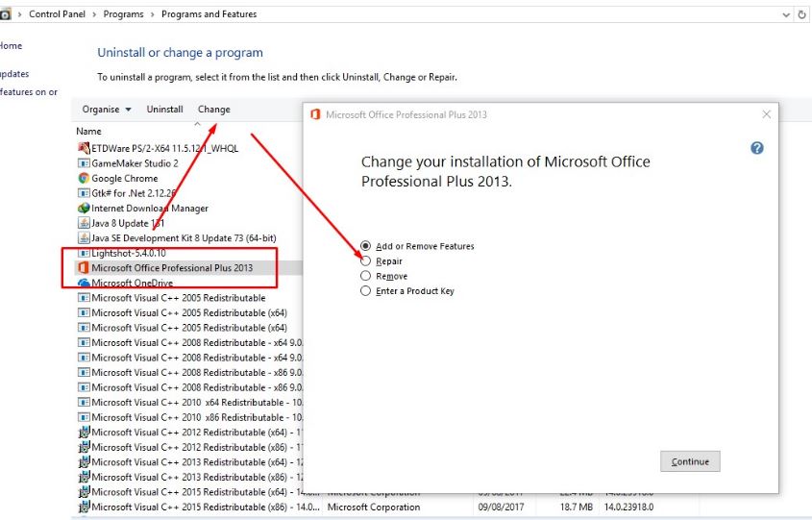Click Microsoft Corporation publisher cell in last row
The height and width of the screenshot is (520, 812).
click(x=374, y=508)
